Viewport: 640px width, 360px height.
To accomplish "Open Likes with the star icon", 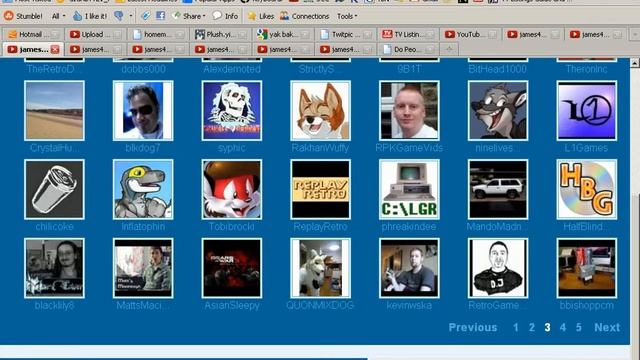I will [261, 16].
